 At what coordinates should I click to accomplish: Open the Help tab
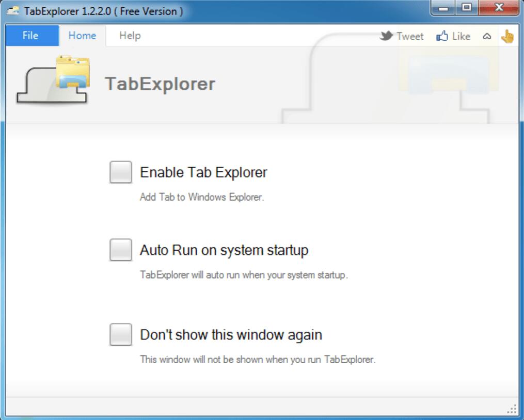point(130,36)
